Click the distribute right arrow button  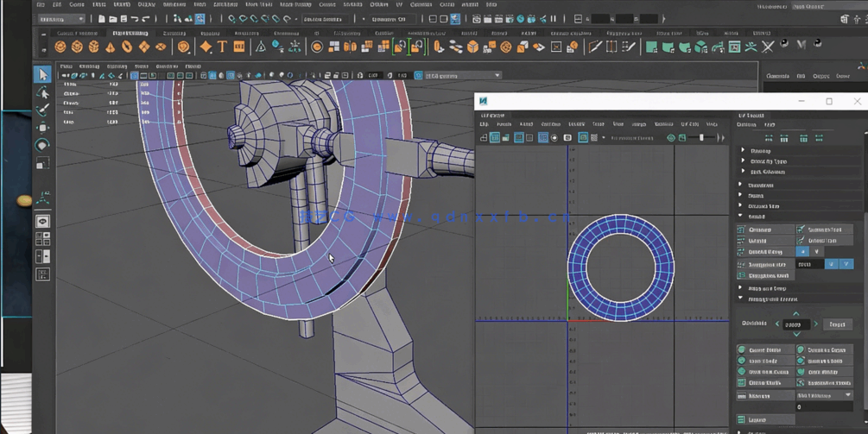(816, 324)
